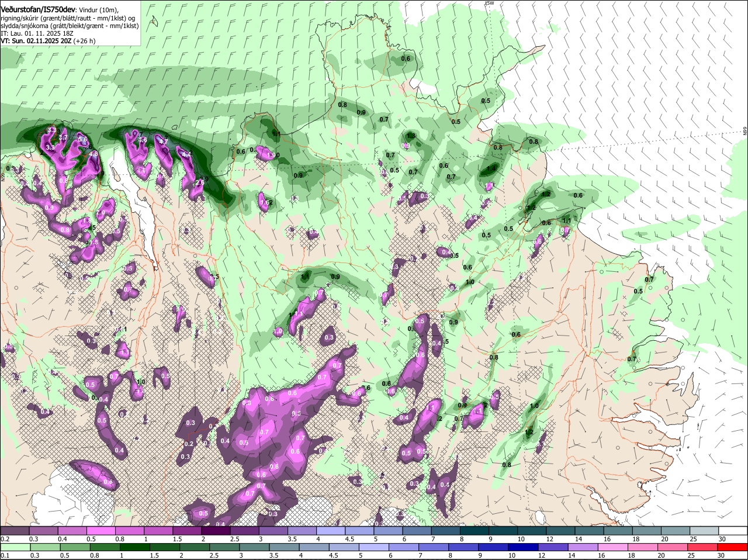Click the '3.5' label on the rain legend
This screenshot has height=560, width=748.
274,555
